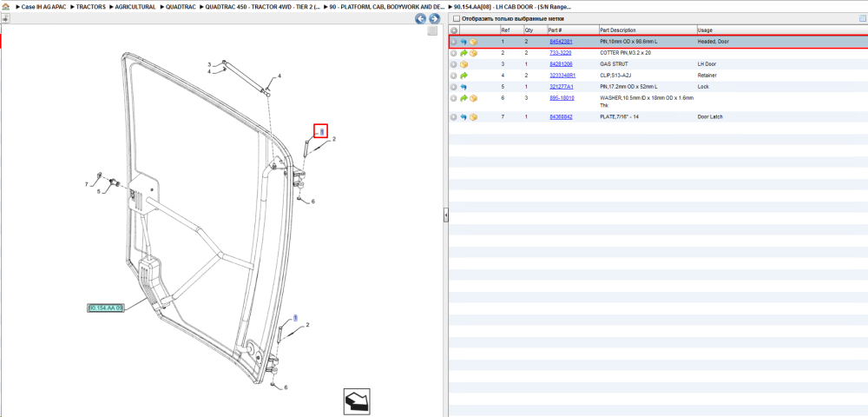Expand the CLIP,S13-A2J row
The height and width of the screenshot is (417, 868).
[x=454, y=76]
